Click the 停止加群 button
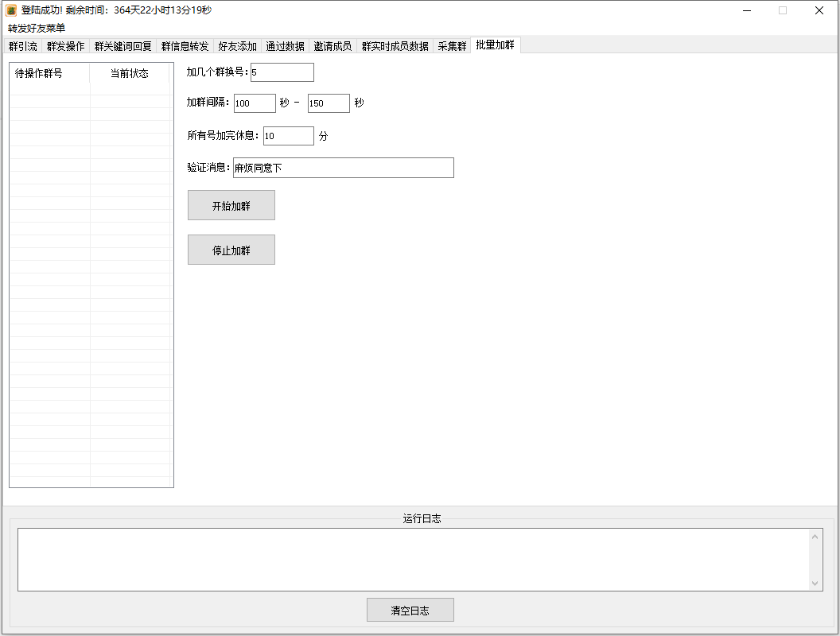Screen dimensions: 840x636 click(x=231, y=250)
